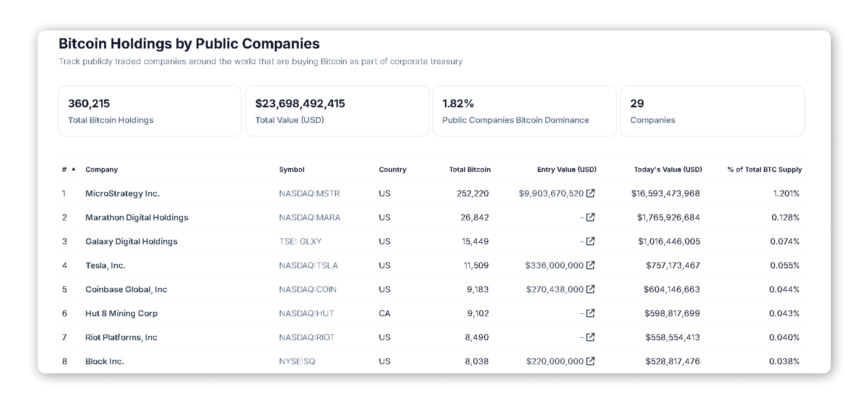Viewport: 868px width, 404px height.
Task: Open external link icon in Galaxy Digital row
Action: pos(590,241)
